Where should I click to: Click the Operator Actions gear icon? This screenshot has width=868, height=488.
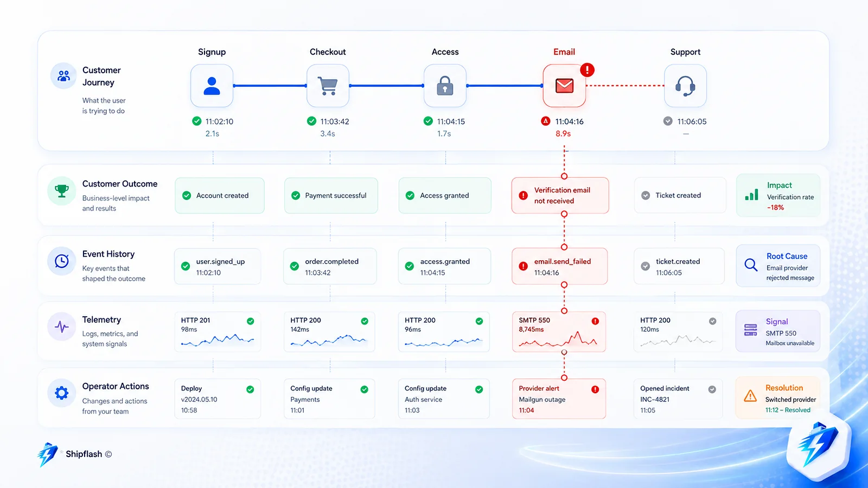[x=62, y=393]
